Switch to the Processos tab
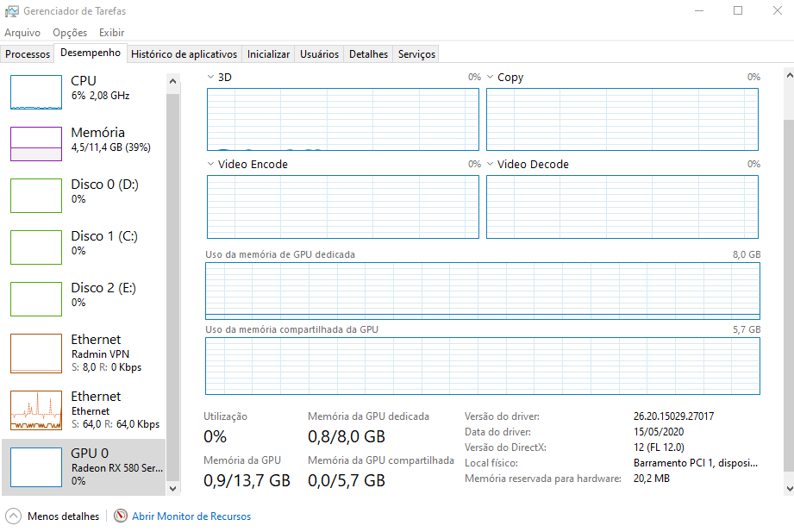This screenshot has width=794, height=532. coord(28,54)
